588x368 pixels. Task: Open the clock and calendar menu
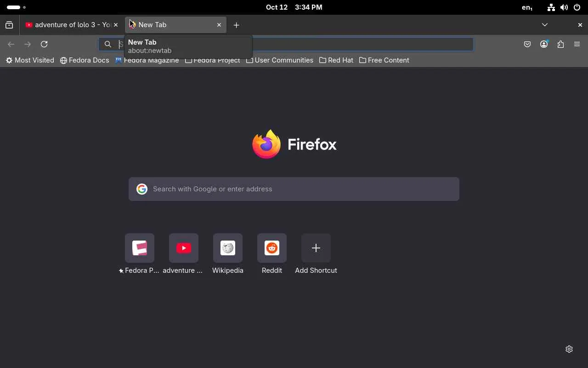[294, 7]
